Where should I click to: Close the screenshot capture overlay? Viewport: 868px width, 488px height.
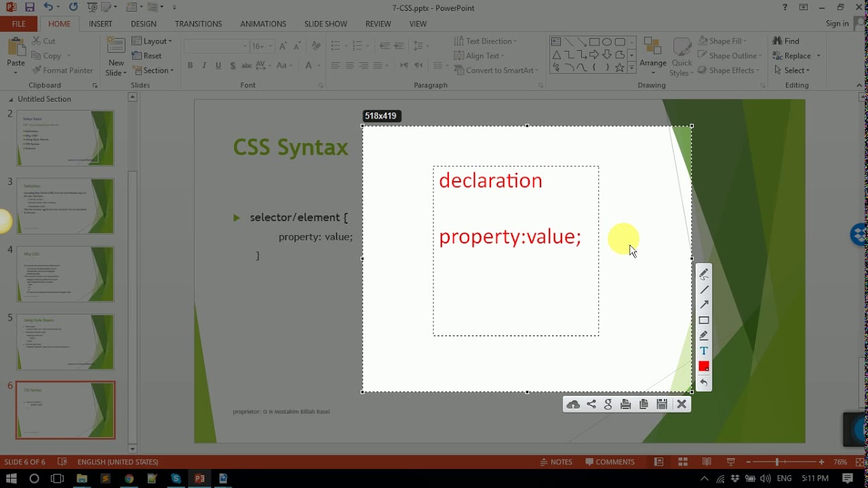click(x=682, y=405)
